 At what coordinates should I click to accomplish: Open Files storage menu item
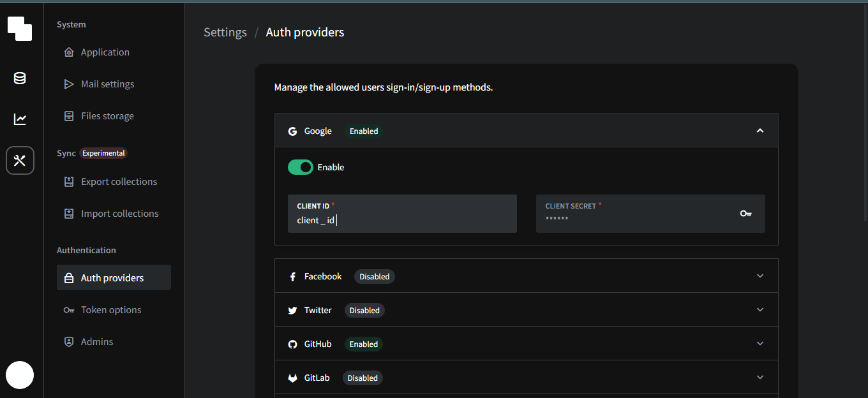coord(114,116)
